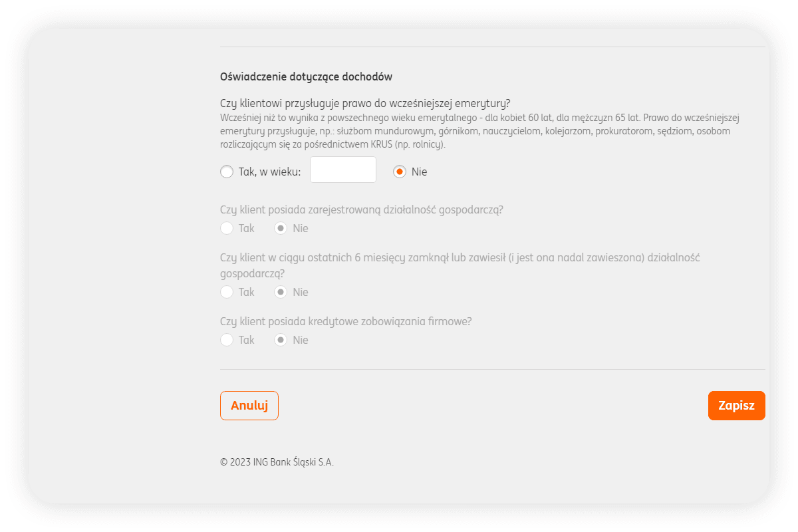Click the ING Bank Śląski copyright text
The width and height of the screenshot is (798, 532).
277,462
